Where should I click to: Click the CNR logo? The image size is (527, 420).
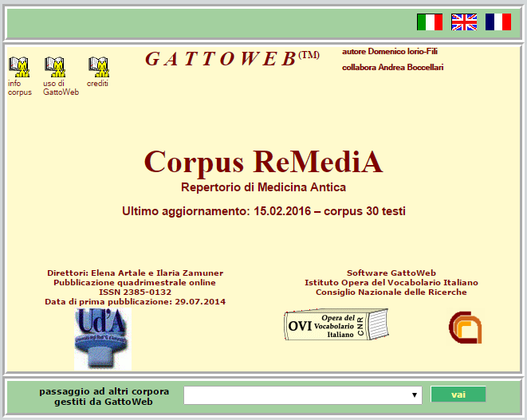tap(465, 328)
